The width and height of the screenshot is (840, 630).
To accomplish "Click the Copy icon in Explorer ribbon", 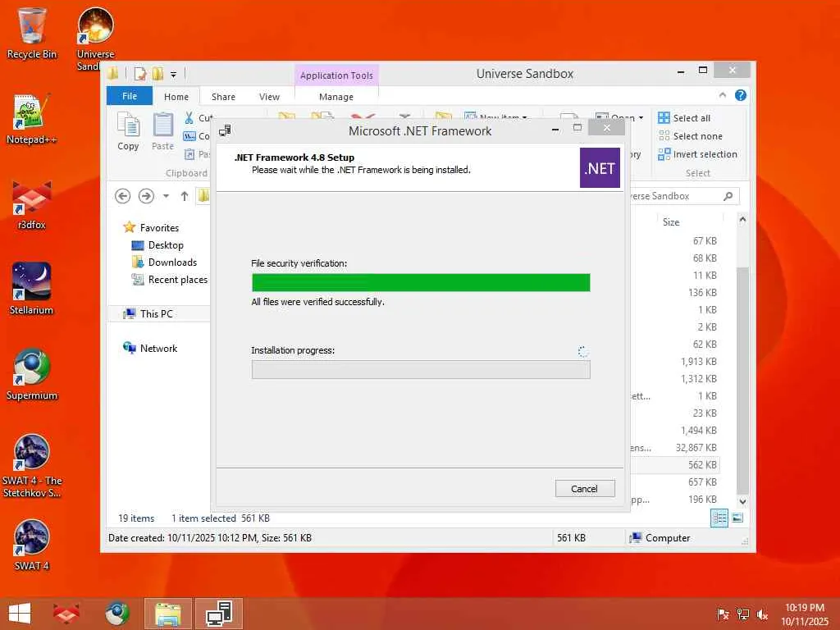I will [x=128, y=130].
